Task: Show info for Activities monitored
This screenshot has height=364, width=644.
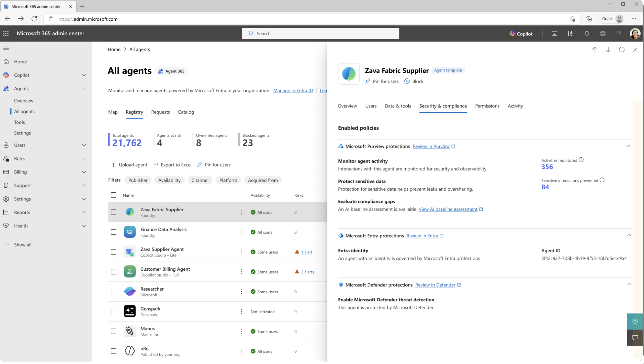Action: coord(581,160)
